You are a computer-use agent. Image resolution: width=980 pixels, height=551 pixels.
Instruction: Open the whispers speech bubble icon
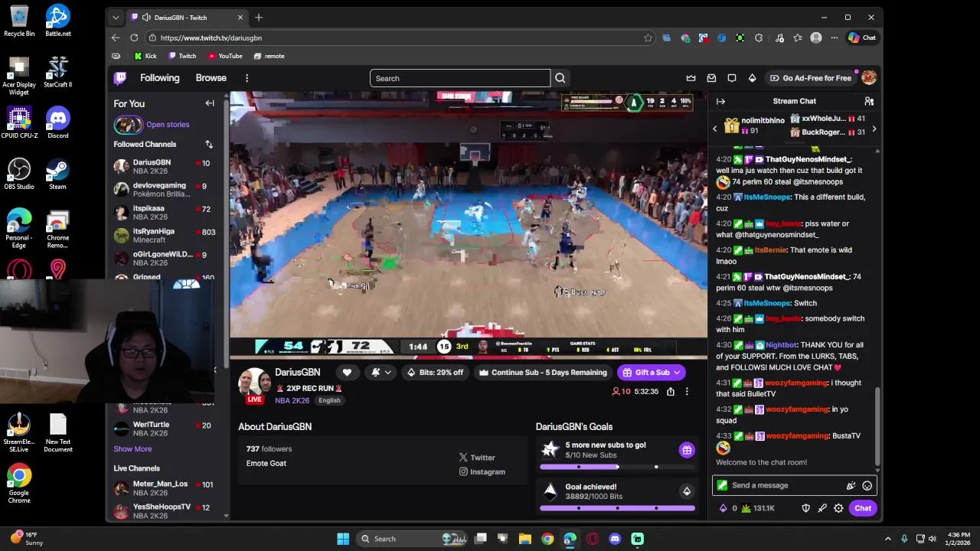pyautogui.click(x=732, y=78)
